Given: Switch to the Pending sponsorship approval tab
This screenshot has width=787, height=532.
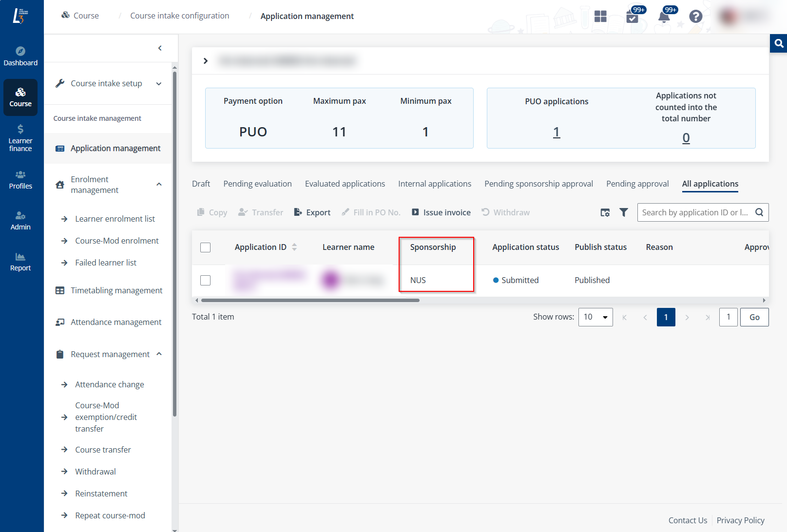Looking at the screenshot, I should pyautogui.click(x=538, y=184).
